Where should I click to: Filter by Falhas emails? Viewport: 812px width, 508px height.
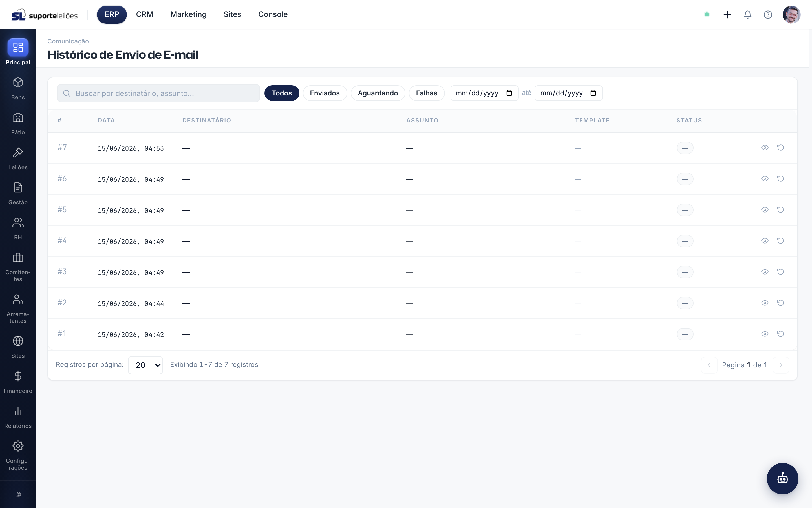(427, 93)
